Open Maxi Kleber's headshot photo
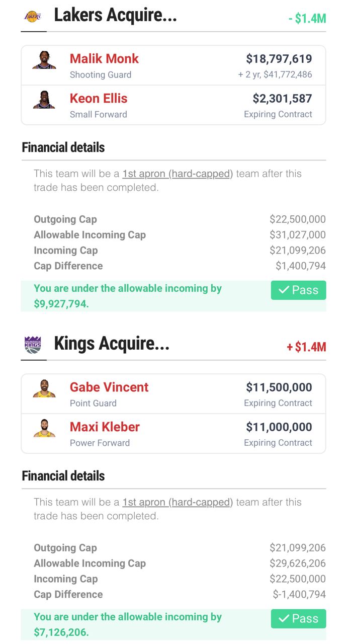Viewport: 347px width, 644px height. click(44, 428)
